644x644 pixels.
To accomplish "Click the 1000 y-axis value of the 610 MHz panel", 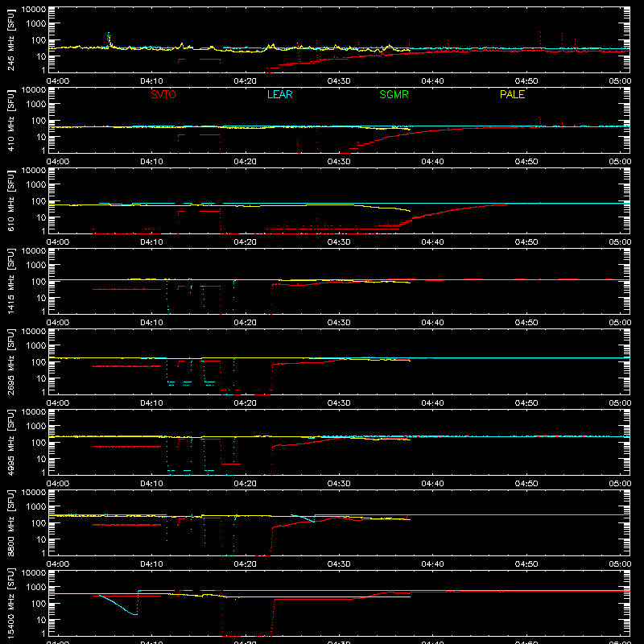I will tap(36, 185).
